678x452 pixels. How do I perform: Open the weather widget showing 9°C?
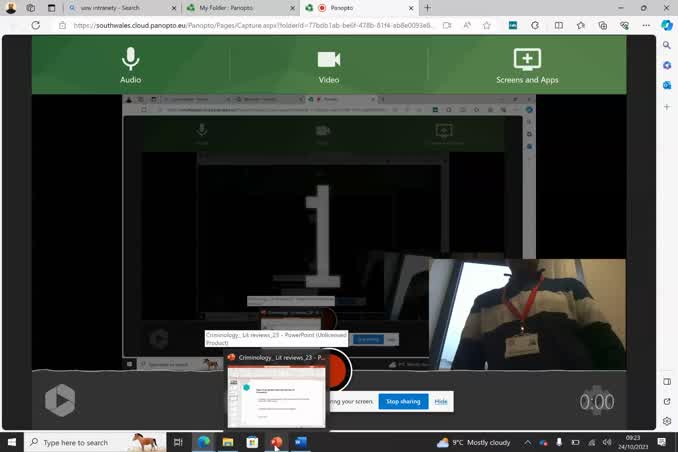click(474, 442)
